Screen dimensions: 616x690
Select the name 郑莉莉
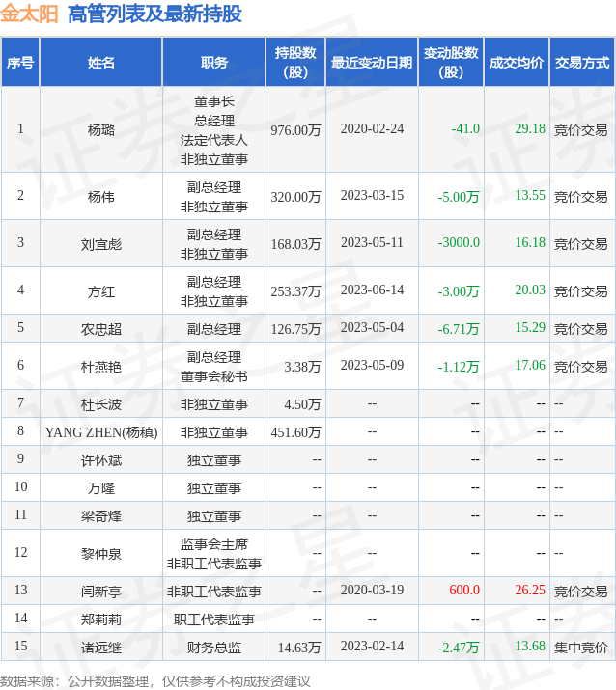(100, 620)
